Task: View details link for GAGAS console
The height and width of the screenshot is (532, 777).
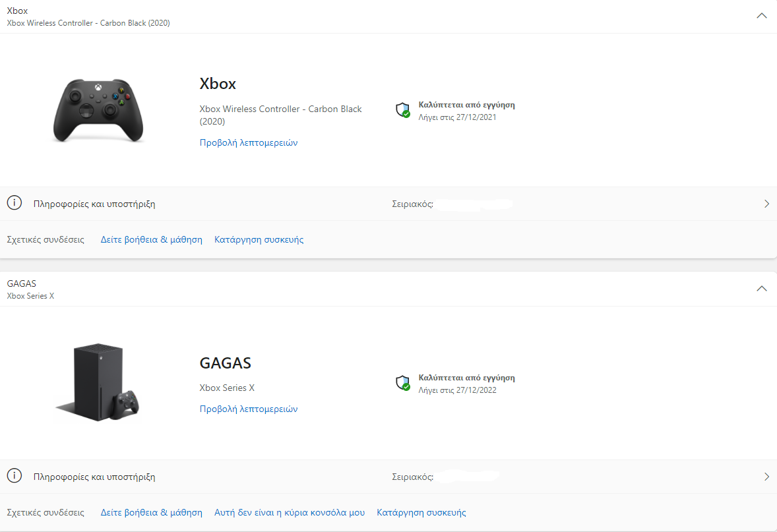Action: [x=248, y=409]
